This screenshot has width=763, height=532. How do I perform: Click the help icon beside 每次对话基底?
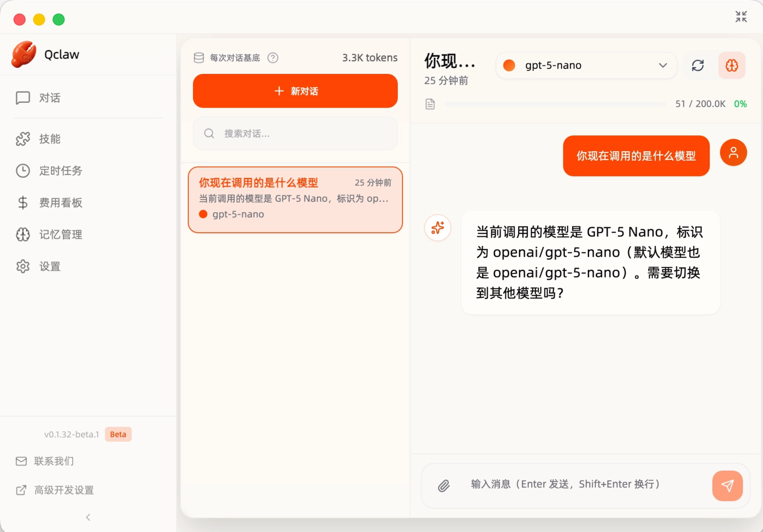273,58
